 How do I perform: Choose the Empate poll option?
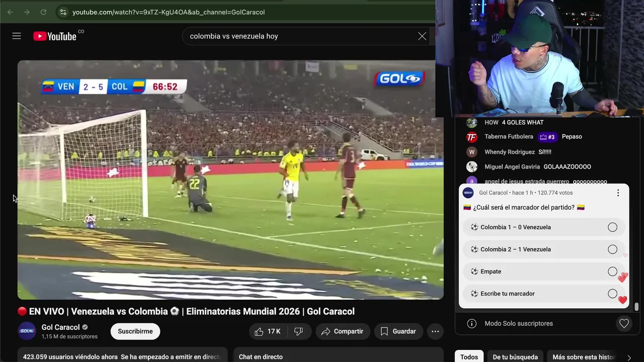pyautogui.click(x=544, y=271)
